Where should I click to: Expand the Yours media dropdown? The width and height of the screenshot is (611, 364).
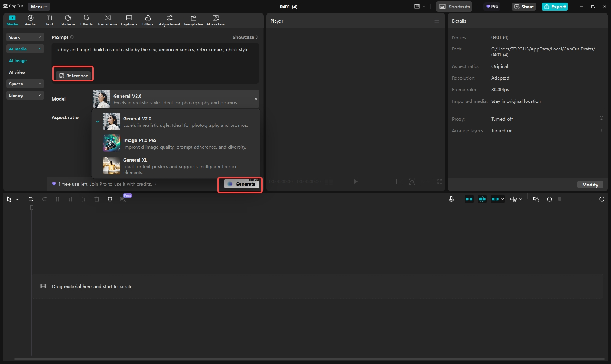tap(25, 37)
